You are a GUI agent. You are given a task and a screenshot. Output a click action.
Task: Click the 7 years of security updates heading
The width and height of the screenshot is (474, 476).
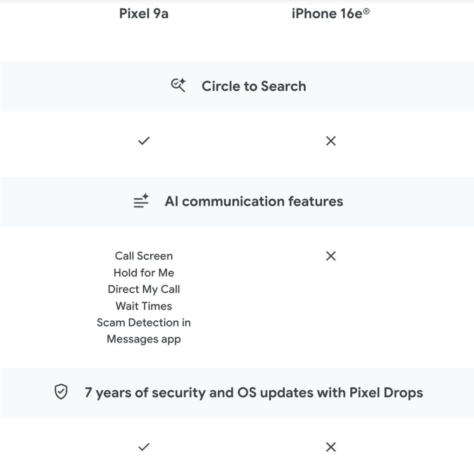pos(254,392)
